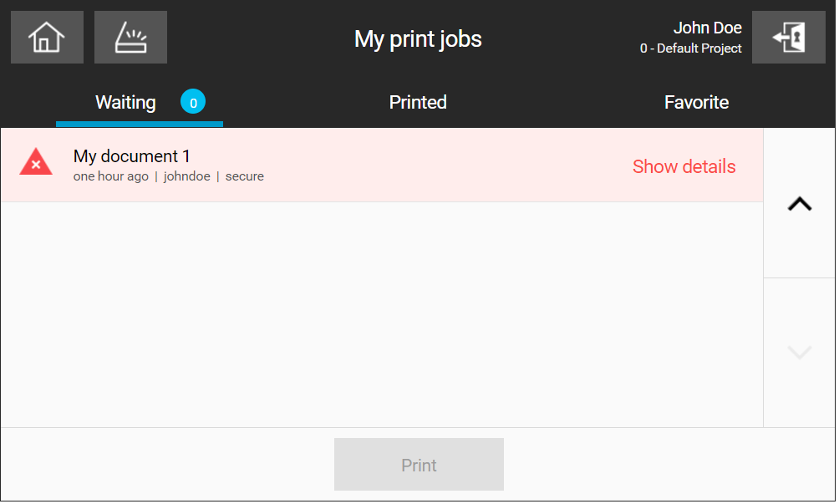
Task: Click the johndoe owner label
Action: click(187, 176)
